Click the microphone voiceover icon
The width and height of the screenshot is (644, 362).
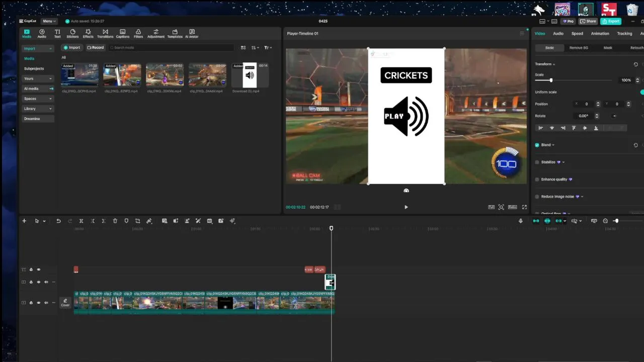[x=521, y=221]
